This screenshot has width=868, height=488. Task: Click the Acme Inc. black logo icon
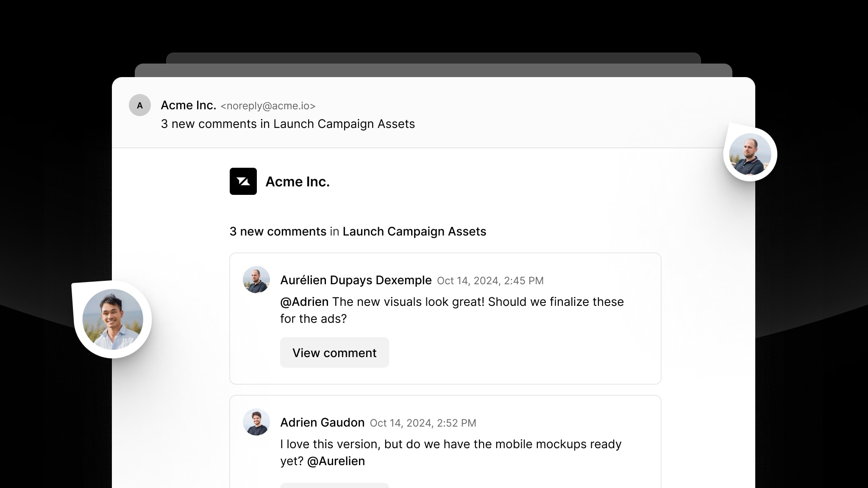[x=243, y=181]
